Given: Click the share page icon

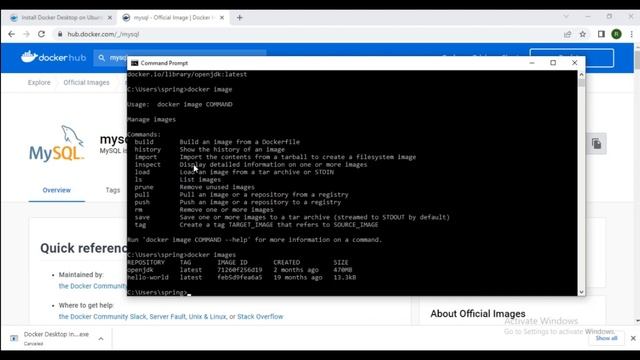Looking at the screenshot, I should 567,34.
